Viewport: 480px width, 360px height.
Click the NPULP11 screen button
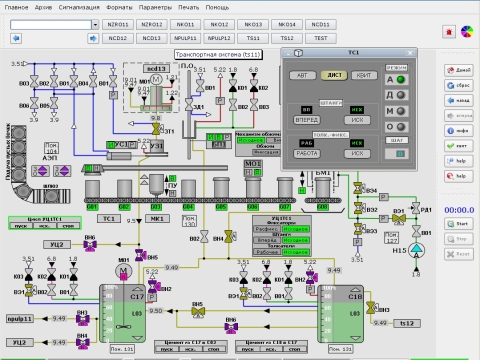click(x=185, y=38)
